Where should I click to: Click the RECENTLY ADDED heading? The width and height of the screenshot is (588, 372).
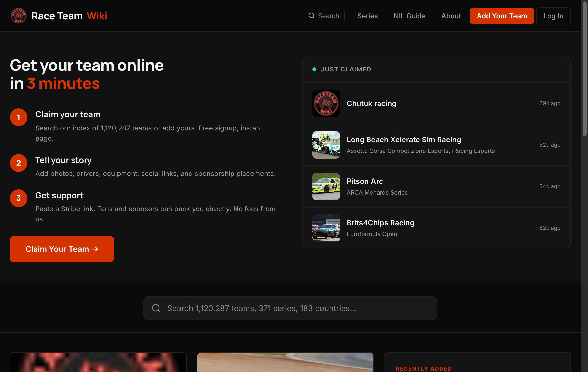pos(424,369)
